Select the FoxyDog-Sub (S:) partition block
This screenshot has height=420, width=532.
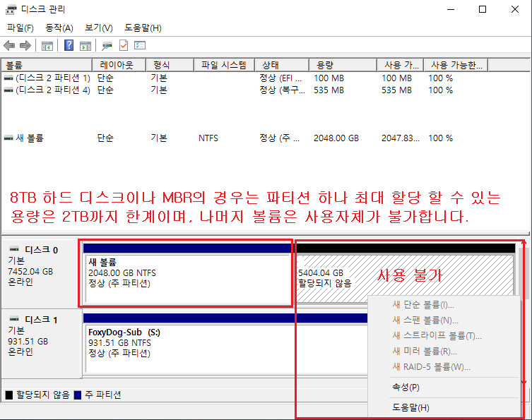pyautogui.click(x=225, y=348)
